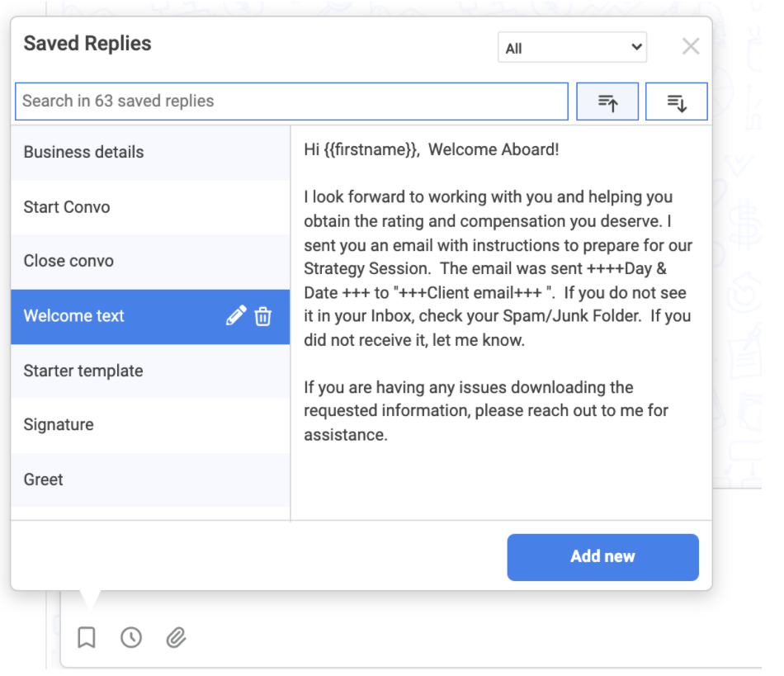Sort saved replies in descending order

click(x=677, y=102)
